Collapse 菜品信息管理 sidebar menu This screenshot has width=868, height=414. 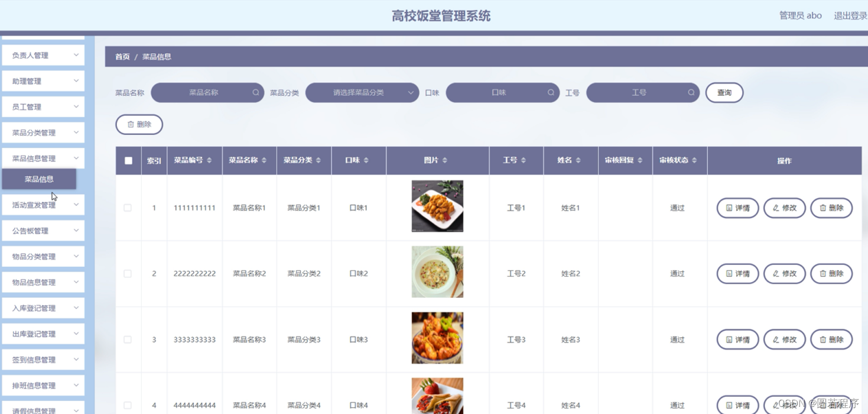(43, 158)
